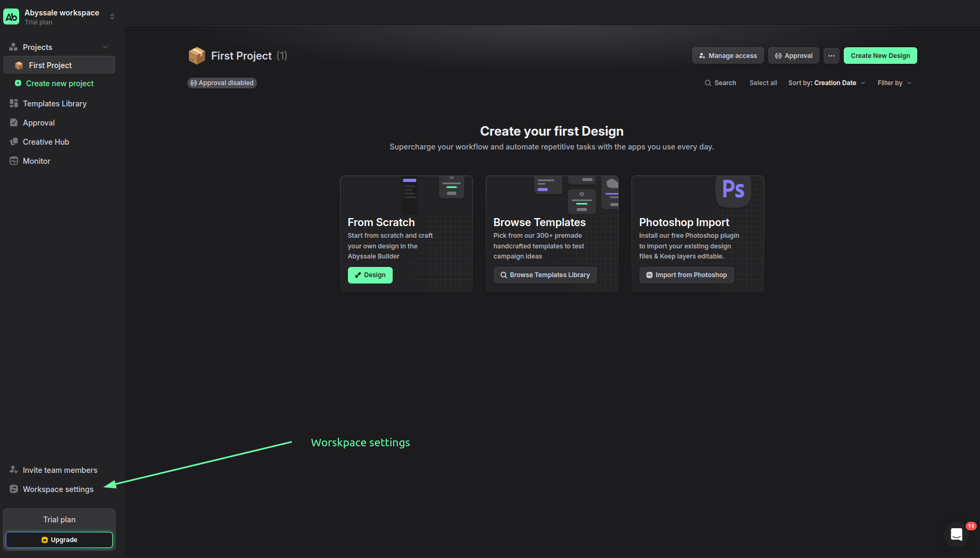Click the From Scratch card heading
The width and height of the screenshot is (980, 558).
pos(381,222)
